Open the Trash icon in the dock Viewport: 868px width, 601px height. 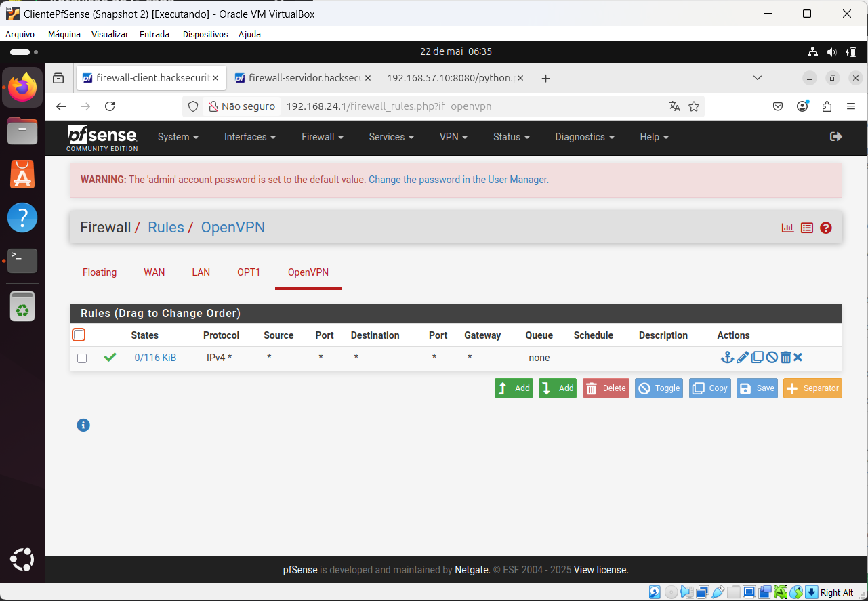(22, 306)
